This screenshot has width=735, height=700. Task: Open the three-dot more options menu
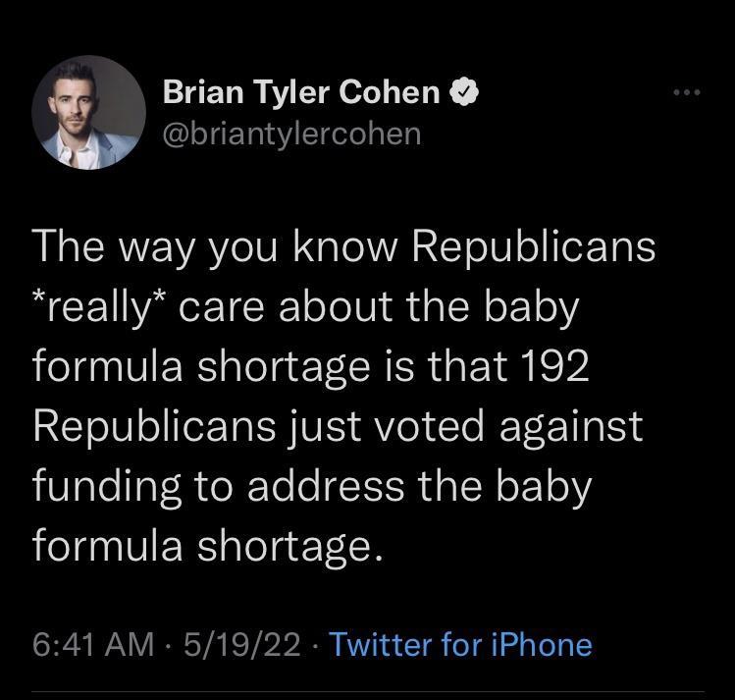[687, 94]
